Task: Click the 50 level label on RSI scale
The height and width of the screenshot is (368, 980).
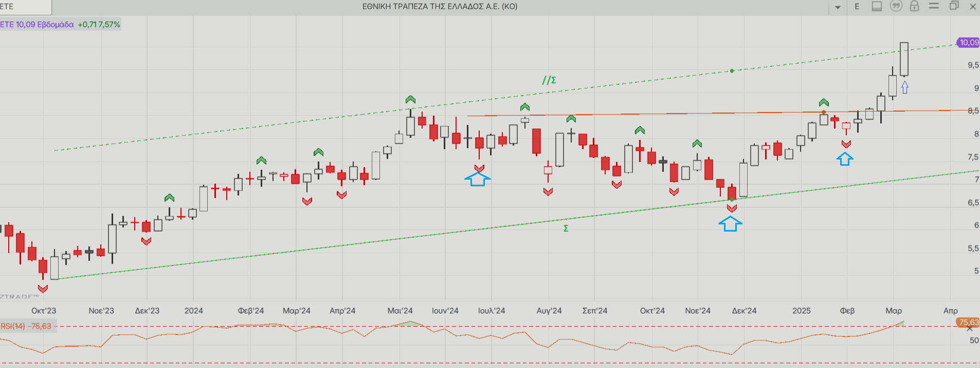Action: pyautogui.click(x=974, y=341)
